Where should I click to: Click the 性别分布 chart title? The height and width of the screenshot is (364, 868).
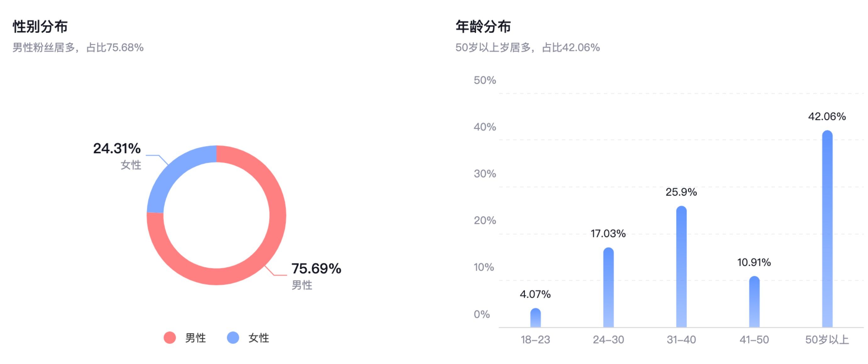40,27
